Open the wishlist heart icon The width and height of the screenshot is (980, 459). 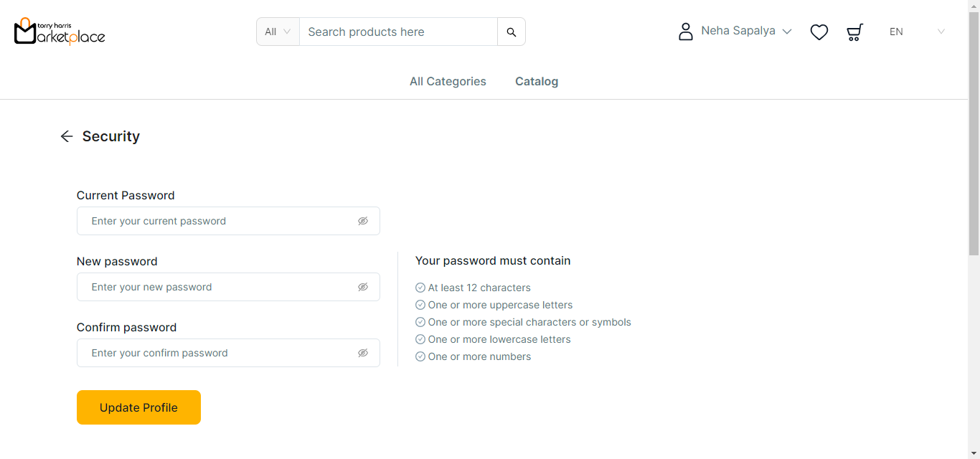pos(819,32)
